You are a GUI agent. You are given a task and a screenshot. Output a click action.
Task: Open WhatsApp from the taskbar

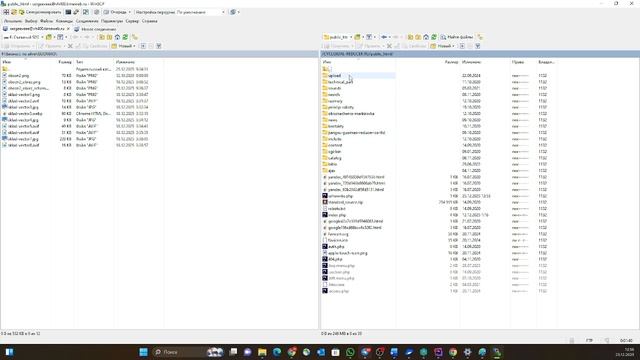click(x=350, y=352)
